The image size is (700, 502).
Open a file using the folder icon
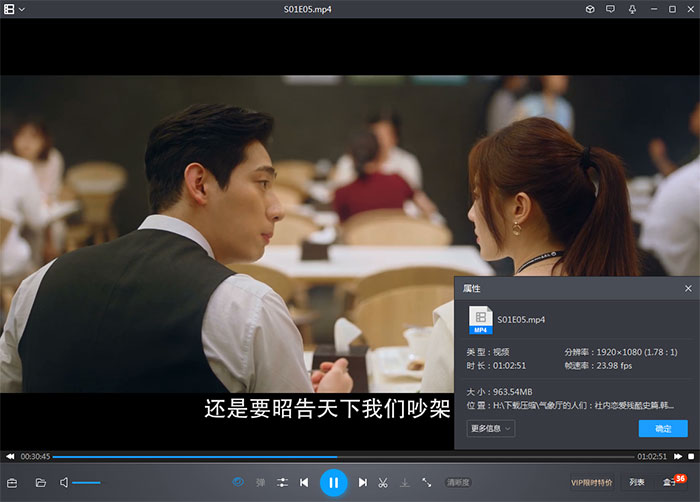click(x=41, y=483)
